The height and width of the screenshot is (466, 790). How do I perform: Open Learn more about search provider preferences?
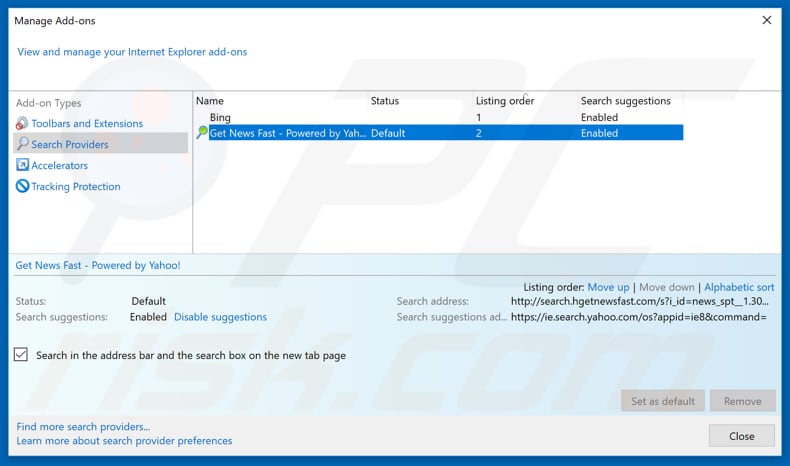pos(124,441)
